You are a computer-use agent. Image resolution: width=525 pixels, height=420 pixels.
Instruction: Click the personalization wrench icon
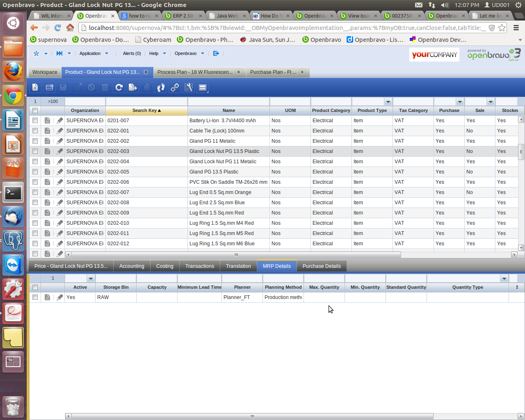[x=189, y=87]
